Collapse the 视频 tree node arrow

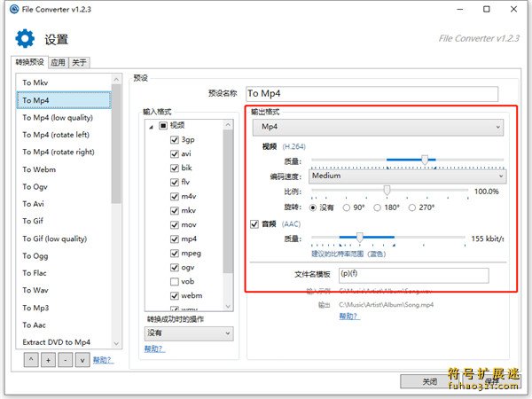[x=152, y=127]
